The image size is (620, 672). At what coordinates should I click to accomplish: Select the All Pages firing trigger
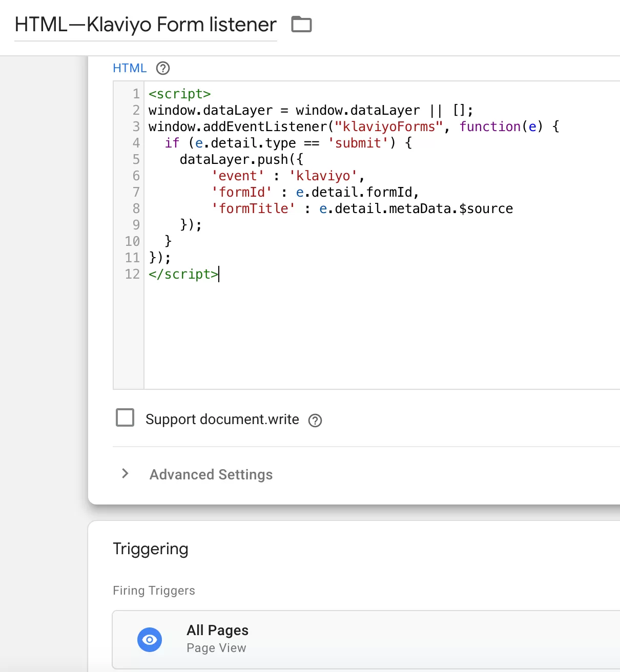366,639
